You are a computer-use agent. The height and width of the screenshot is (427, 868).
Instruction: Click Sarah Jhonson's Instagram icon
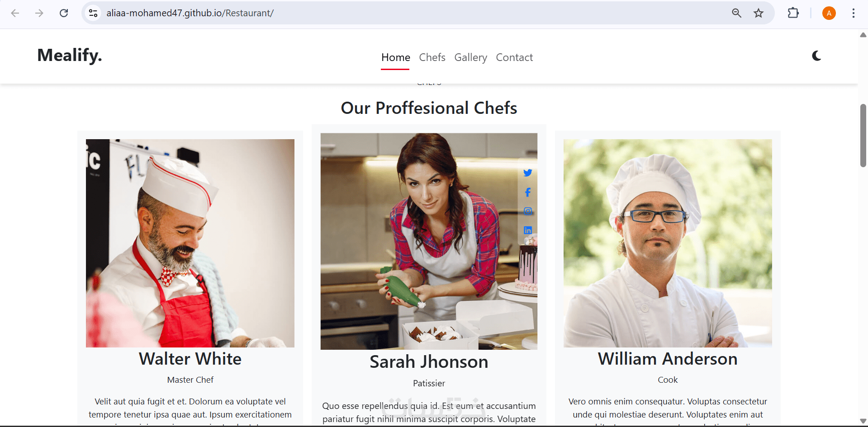coord(527,211)
